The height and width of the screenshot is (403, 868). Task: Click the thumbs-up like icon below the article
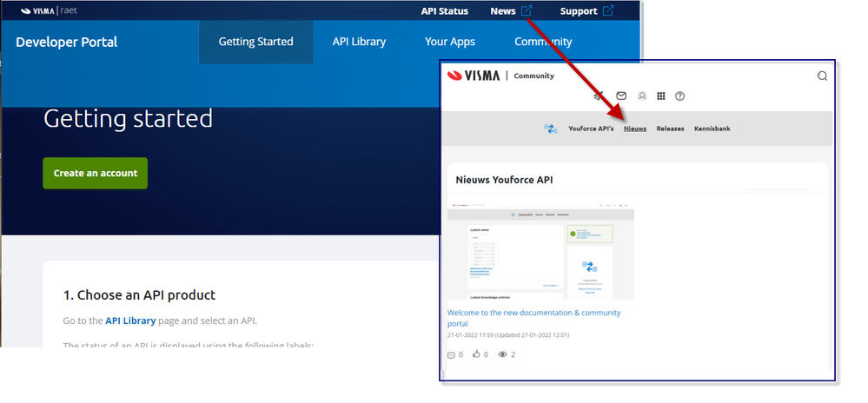(476, 353)
